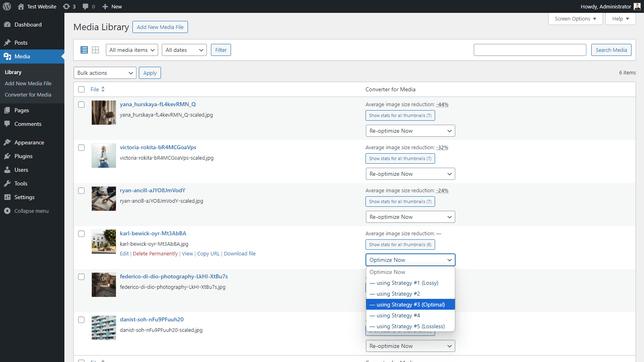
Task: Click the search media input field
Action: tap(530, 50)
